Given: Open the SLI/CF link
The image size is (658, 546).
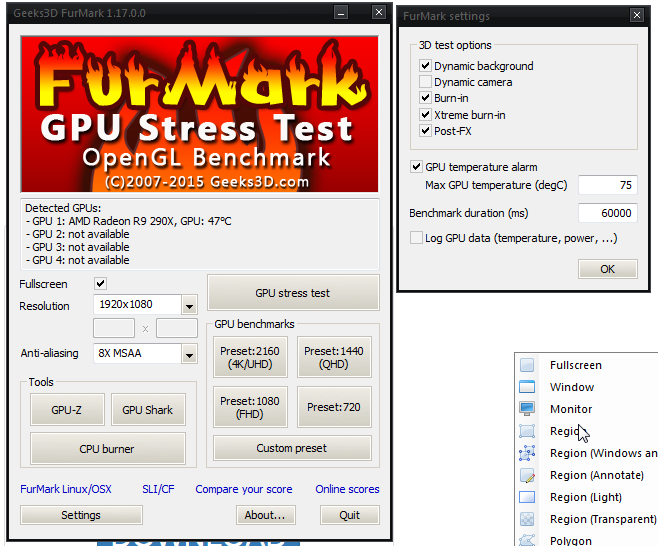Looking at the screenshot, I should pyautogui.click(x=158, y=489).
